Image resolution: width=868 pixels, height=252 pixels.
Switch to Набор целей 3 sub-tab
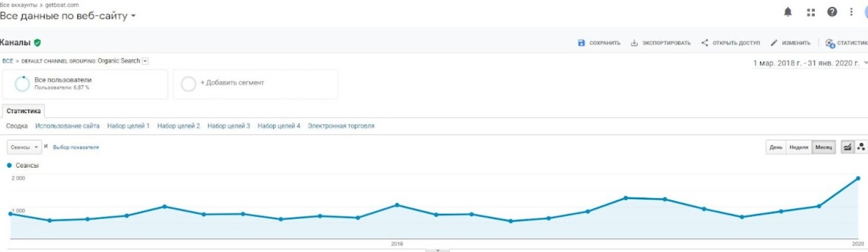229,126
